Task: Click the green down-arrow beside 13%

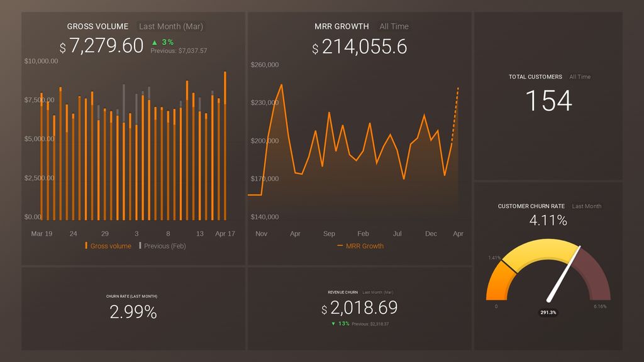Action: coord(333,324)
